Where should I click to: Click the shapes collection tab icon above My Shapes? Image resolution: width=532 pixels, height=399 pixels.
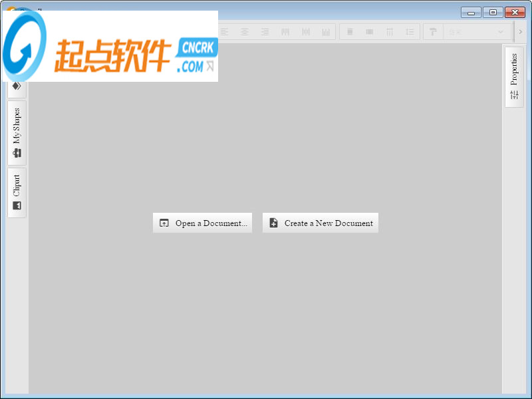pyautogui.click(x=17, y=86)
